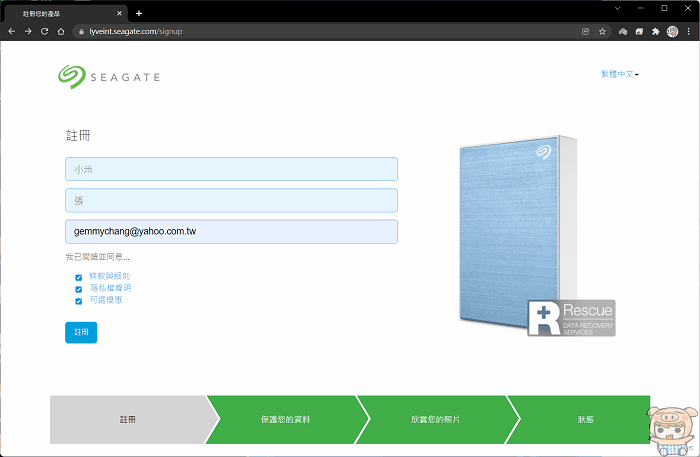This screenshot has height=457, width=700.
Task: Toggle the 可選優惠 checkbox
Action: 79,301
